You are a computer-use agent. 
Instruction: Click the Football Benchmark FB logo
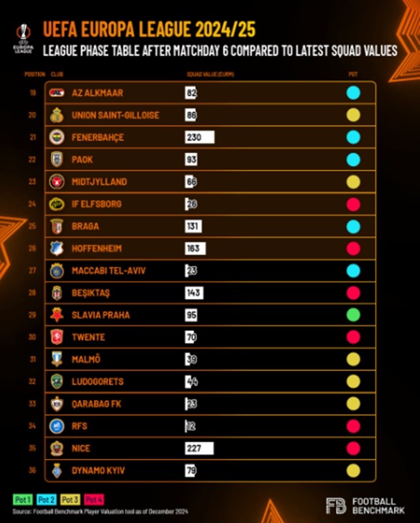coord(336,505)
